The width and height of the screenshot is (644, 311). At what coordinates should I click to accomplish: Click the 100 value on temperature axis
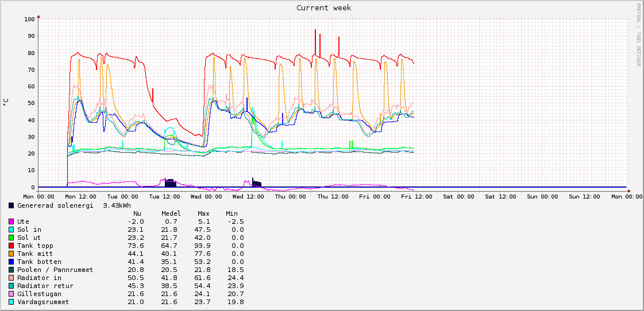pos(30,20)
